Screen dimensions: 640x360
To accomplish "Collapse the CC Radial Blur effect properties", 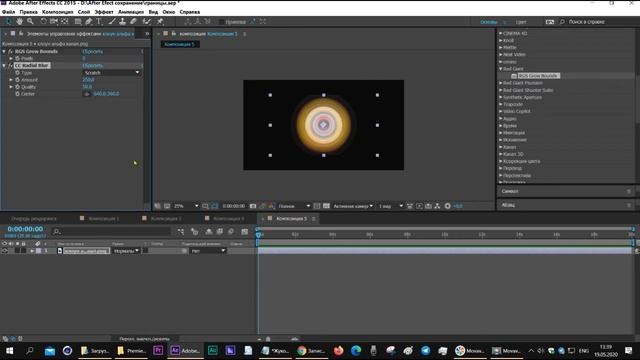I will click(4, 65).
